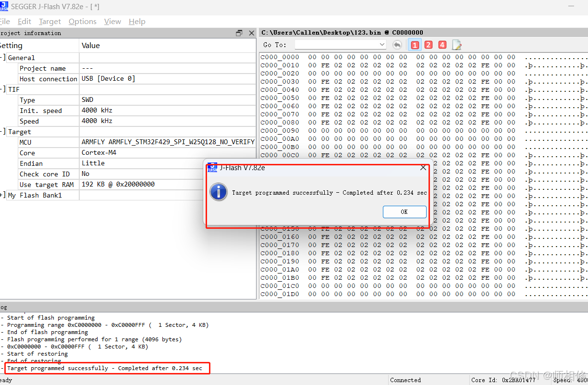Select the Core Cortex-M4 value
Image resolution: width=588 pixels, height=385 pixels.
click(99, 153)
